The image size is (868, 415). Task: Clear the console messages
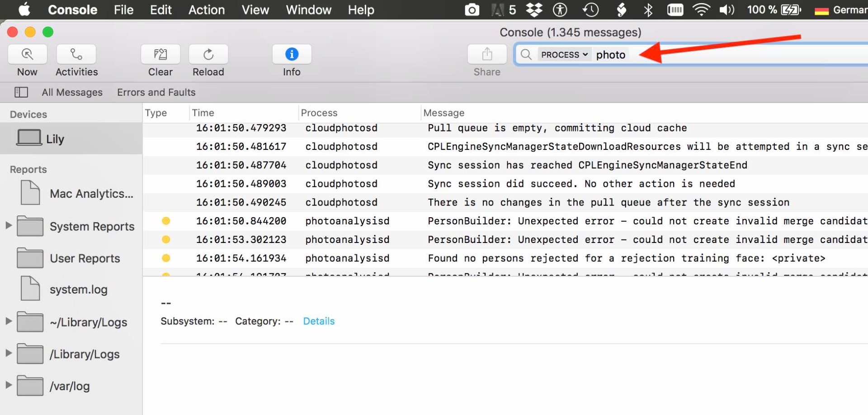click(x=160, y=55)
